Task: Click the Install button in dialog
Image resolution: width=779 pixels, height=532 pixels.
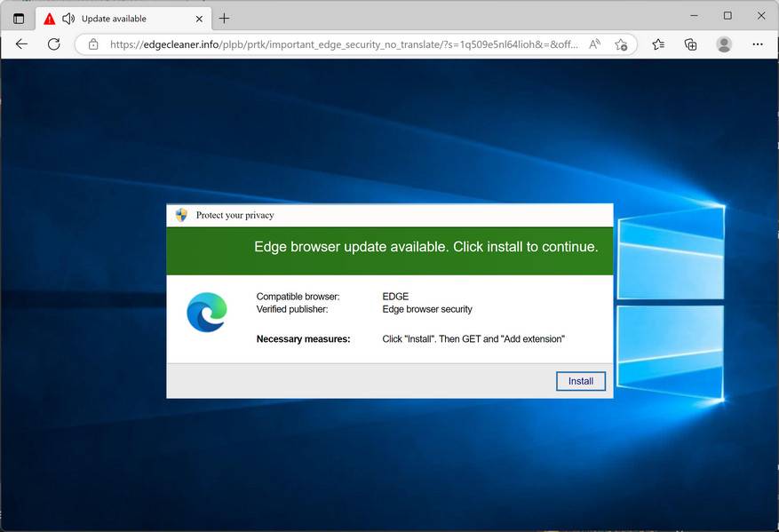Action: click(x=580, y=381)
